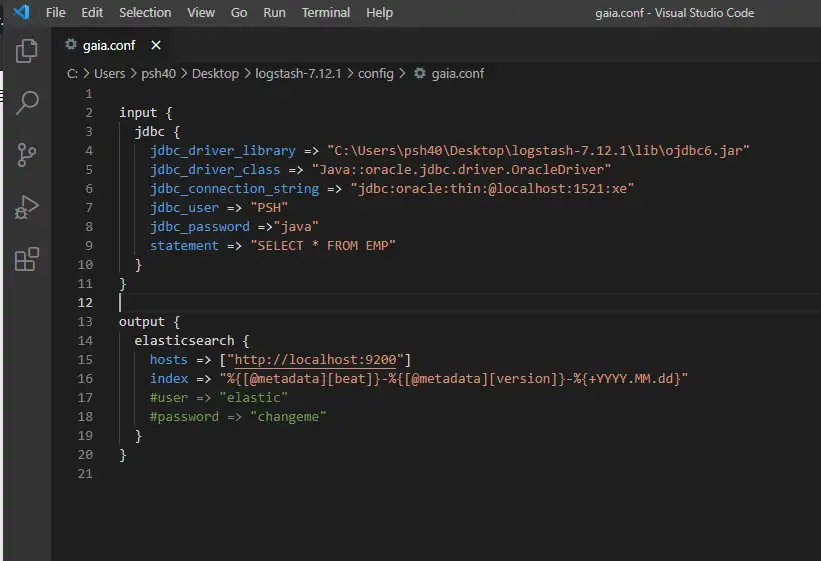
Task: Click the statement keyword
Action: [184, 246]
